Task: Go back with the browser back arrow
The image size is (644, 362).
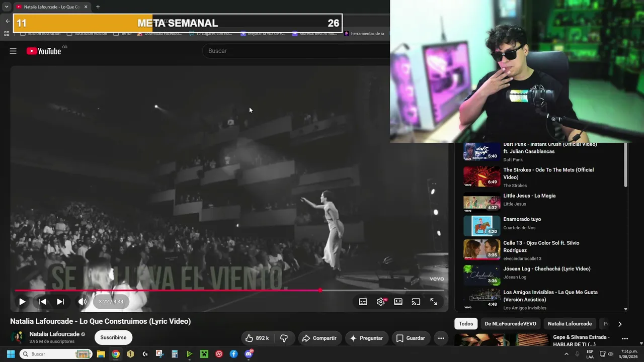Action: pos(7,21)
